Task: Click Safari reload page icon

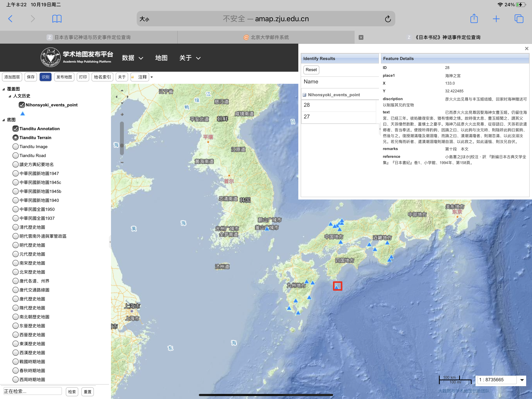Action: point(388,19)
